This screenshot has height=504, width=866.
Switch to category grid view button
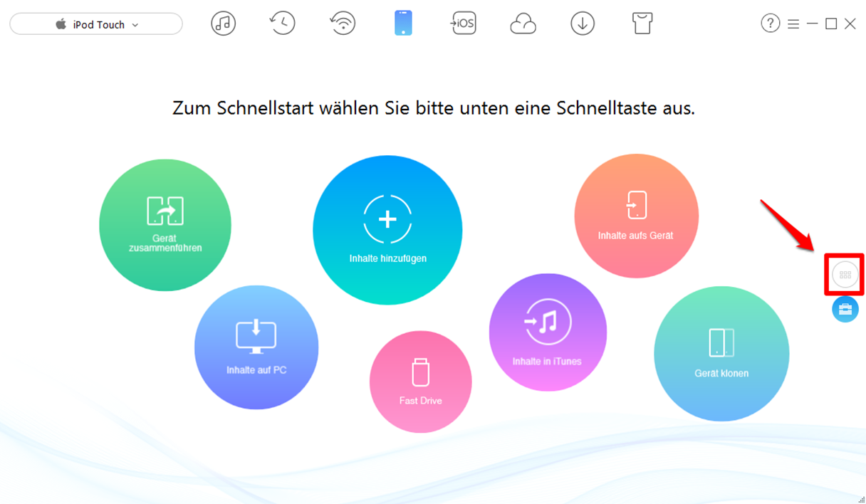coord(845,274)
